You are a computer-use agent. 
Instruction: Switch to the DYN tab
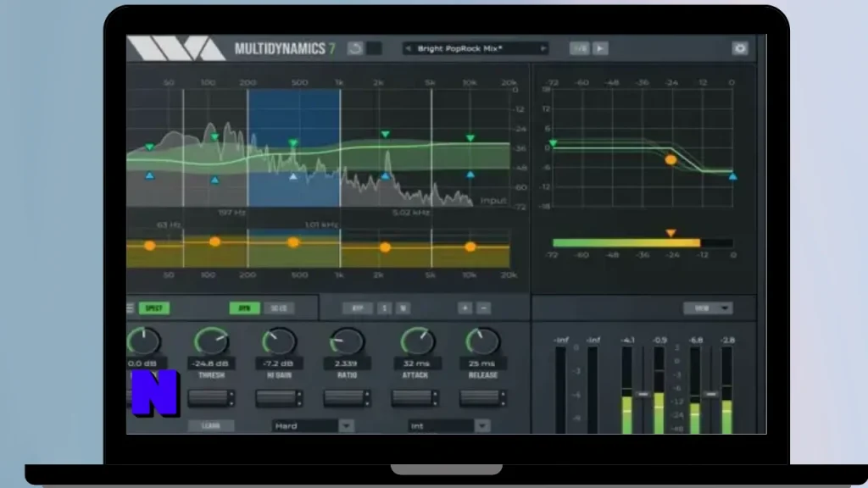(244, 308)
